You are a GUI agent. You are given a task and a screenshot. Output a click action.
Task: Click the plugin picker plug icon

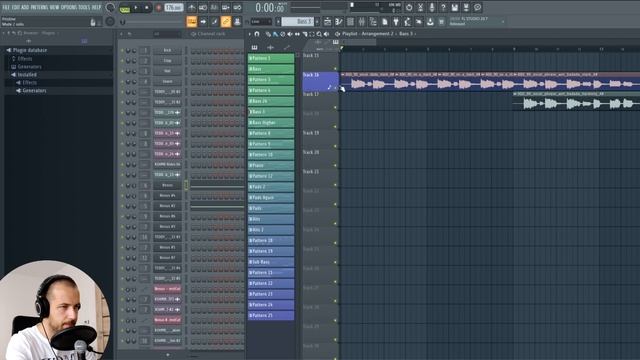[396, 22]
